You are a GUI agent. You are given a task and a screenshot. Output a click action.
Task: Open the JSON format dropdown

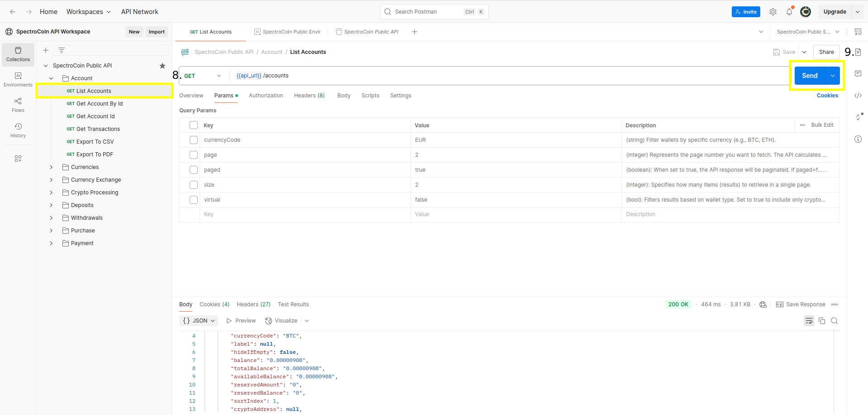point(199,321)
